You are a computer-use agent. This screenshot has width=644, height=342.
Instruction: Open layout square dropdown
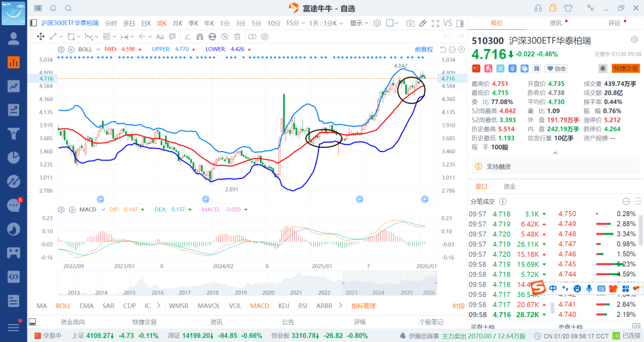point(392,23)
